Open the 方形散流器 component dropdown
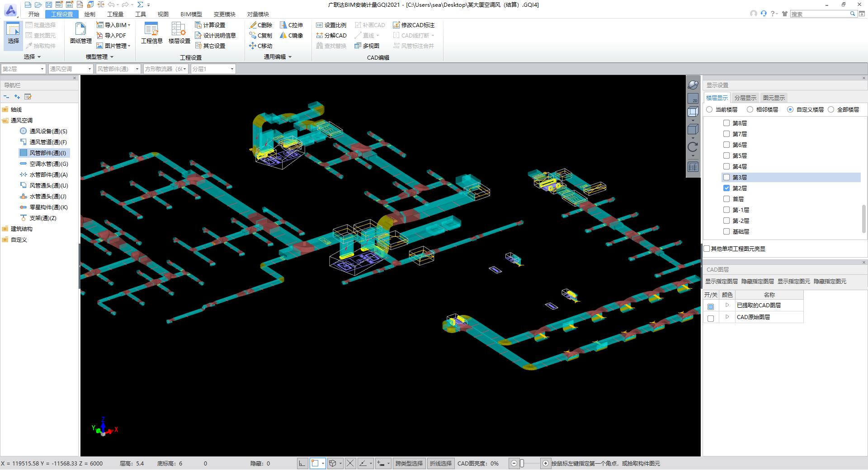 pos(165,69)
